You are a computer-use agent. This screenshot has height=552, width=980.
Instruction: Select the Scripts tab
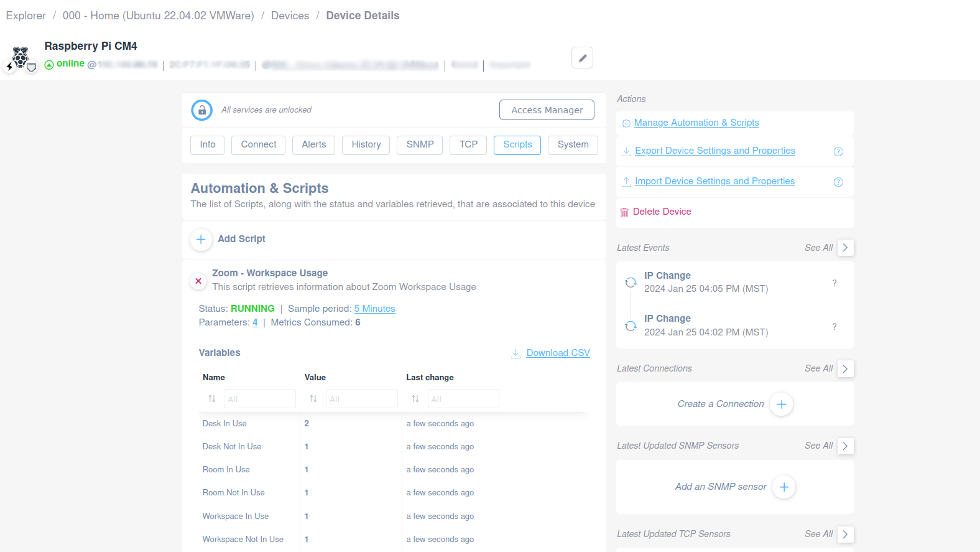pyautogui.click(x=517, y=145)
